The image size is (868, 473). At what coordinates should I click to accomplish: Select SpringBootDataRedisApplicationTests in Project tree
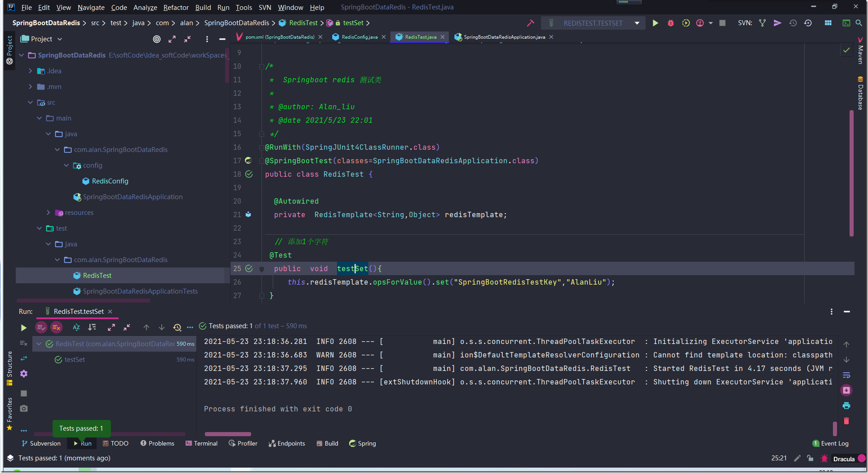pyautogui.click(x=140, y=291)
